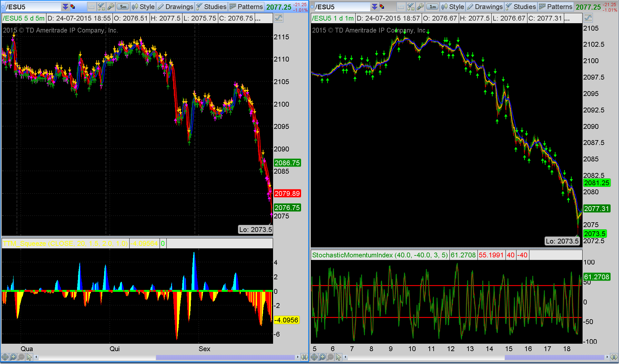Screen dimensions: 619x364
Task: Expand left /ESU5 symbol dropdown arrow
Action: [65, 7]
